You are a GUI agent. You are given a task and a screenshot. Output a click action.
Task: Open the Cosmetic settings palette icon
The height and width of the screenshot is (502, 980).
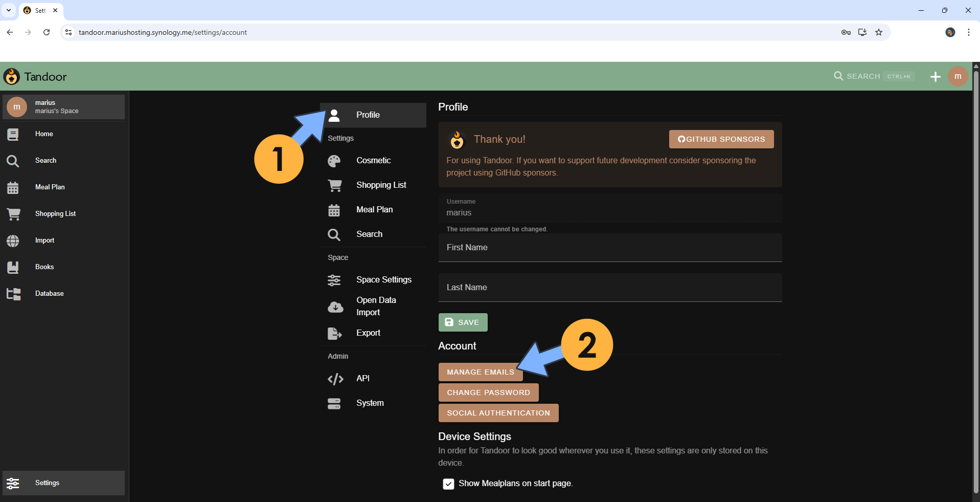334,161
